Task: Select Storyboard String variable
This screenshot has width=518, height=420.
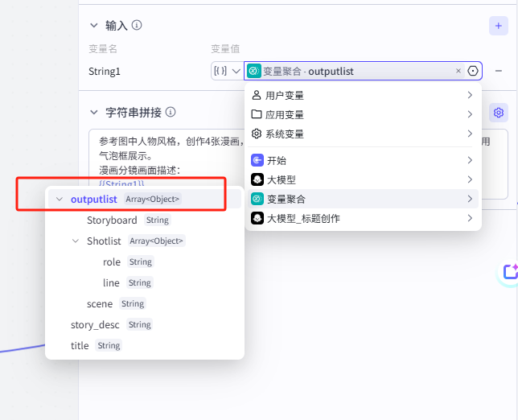Action: pyautogui.click(x=129, y=220)
